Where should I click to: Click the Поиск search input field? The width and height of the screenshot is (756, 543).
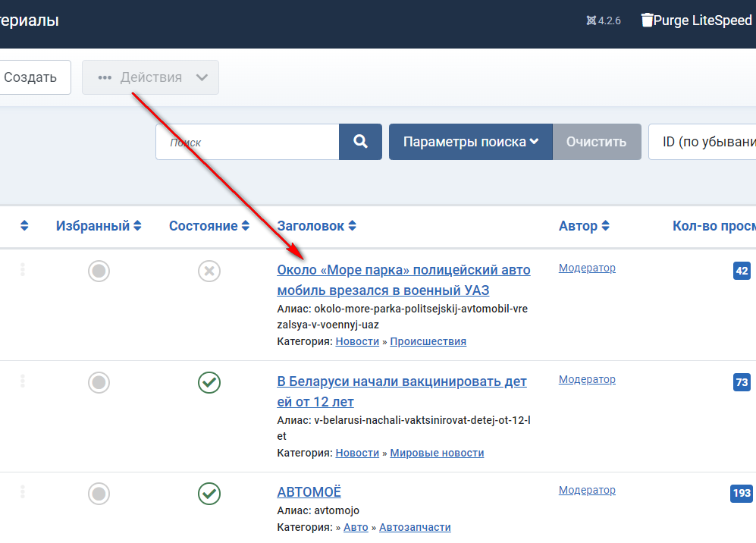246,142
